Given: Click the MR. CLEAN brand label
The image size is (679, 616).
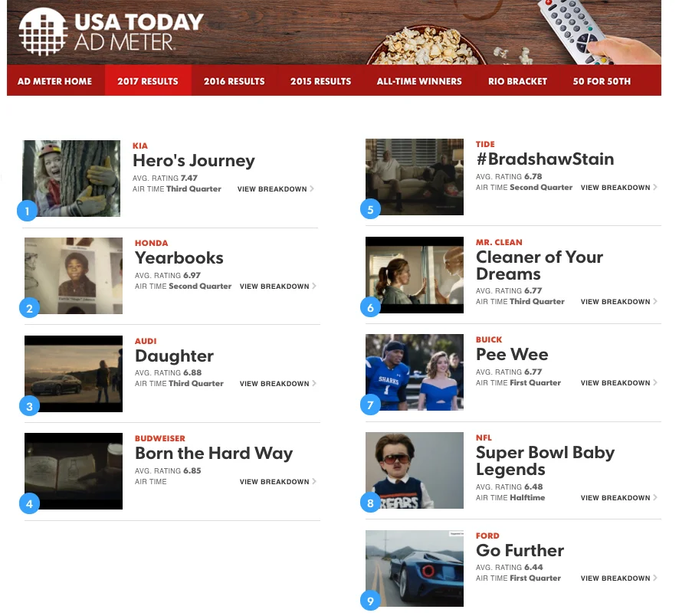Looking at the screenshot, I should pos(499,242).
